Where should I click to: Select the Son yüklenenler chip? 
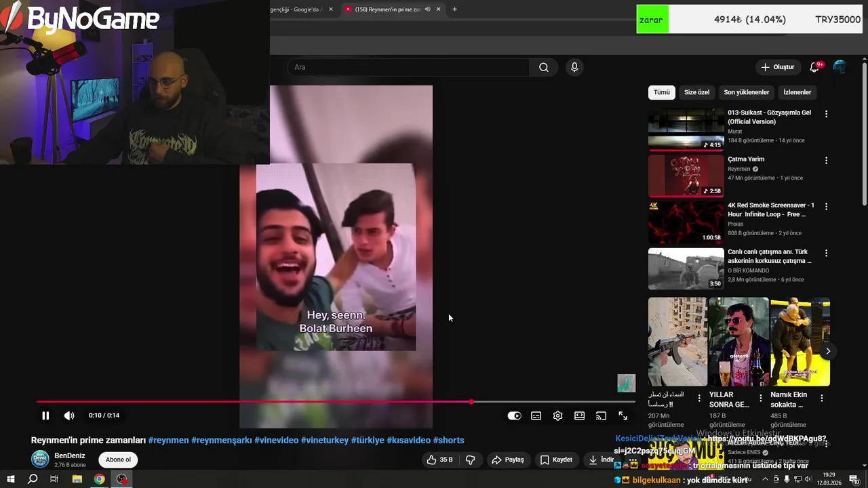tap(746, 92)
